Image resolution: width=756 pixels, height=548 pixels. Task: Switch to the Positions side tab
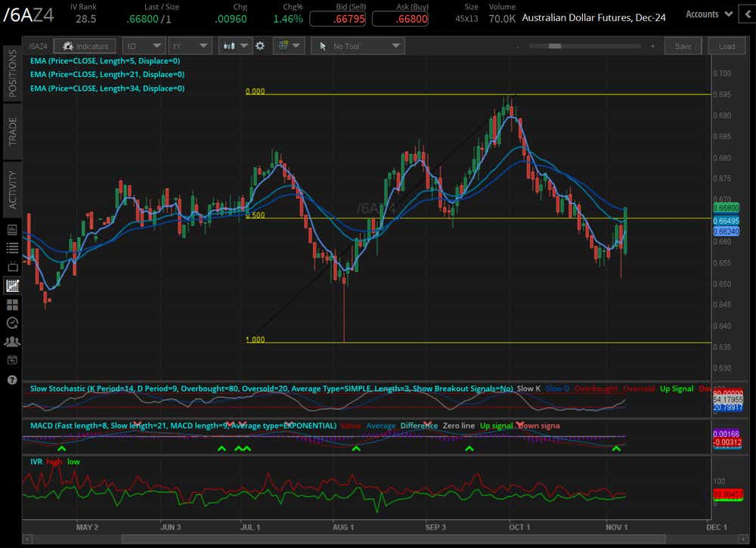pos(12,73)
